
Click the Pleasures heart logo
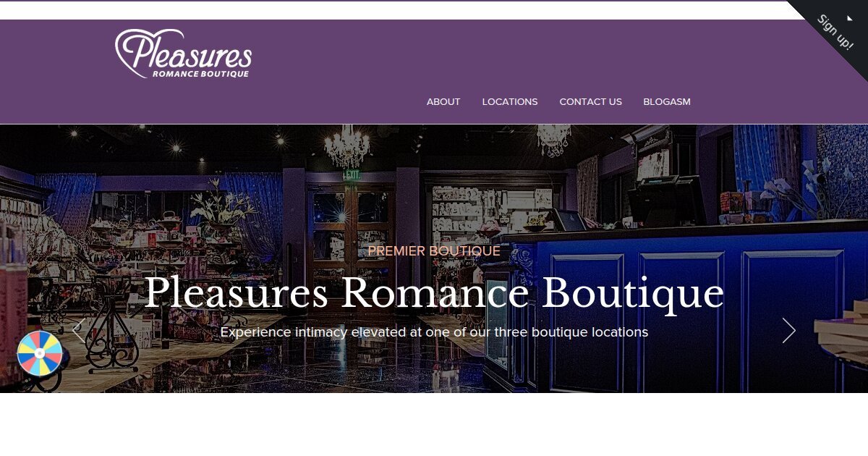(183, 54)
